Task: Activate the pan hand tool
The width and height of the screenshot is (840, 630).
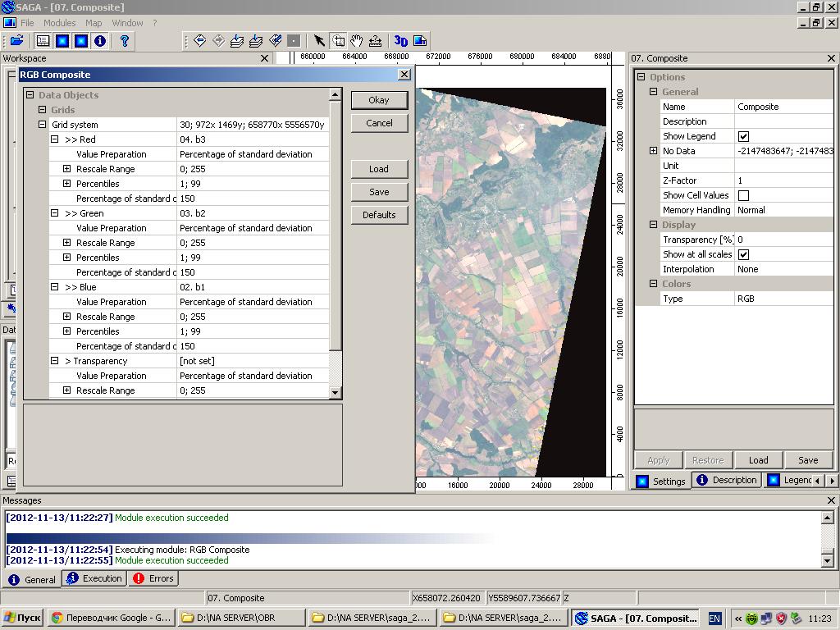Action: tap(357, 41)
